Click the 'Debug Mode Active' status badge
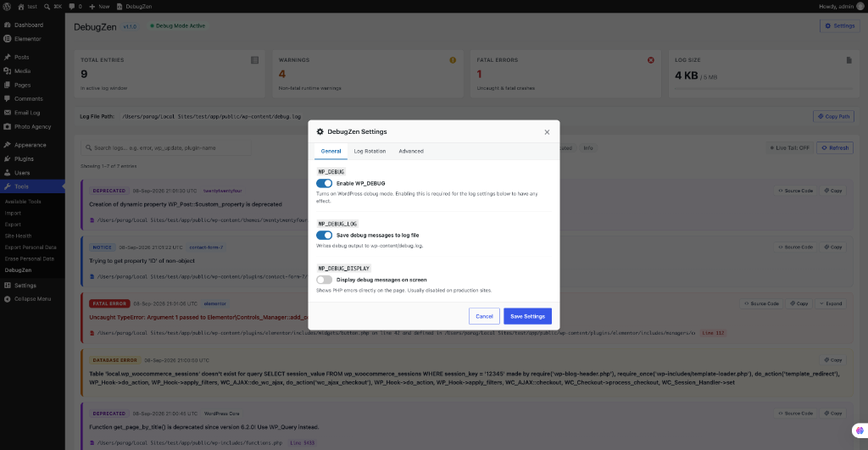 coord(178,26)
